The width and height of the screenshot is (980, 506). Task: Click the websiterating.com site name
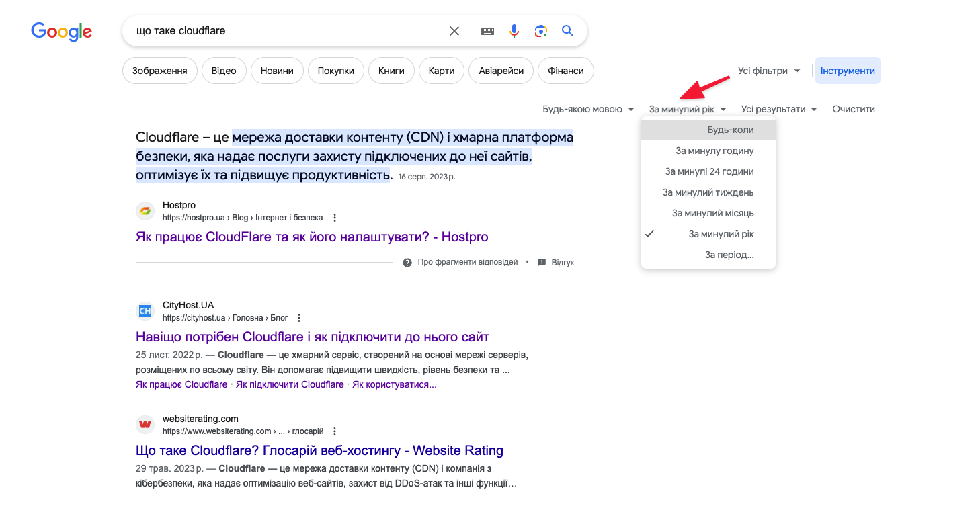pos(200,419)
